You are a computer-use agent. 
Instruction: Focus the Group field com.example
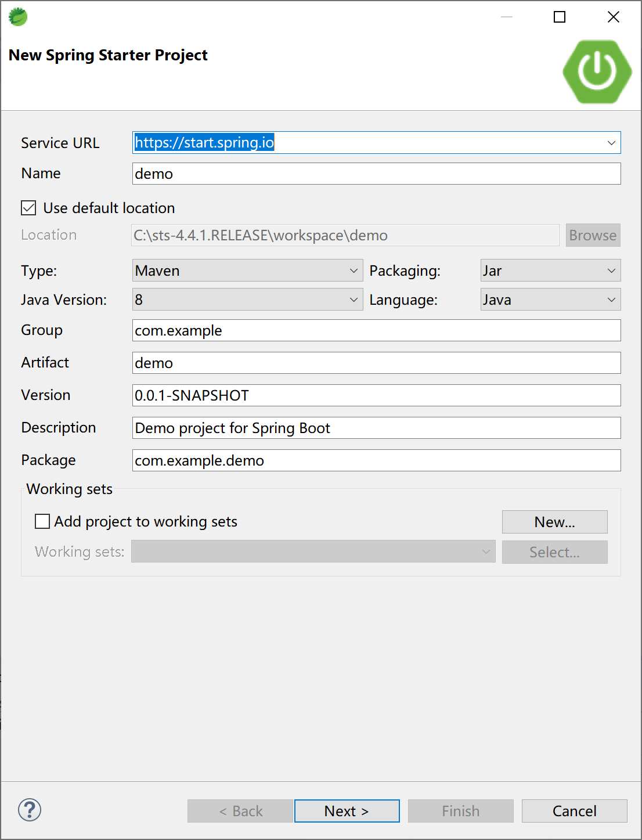pyautogui.click(x=376, y=330)
